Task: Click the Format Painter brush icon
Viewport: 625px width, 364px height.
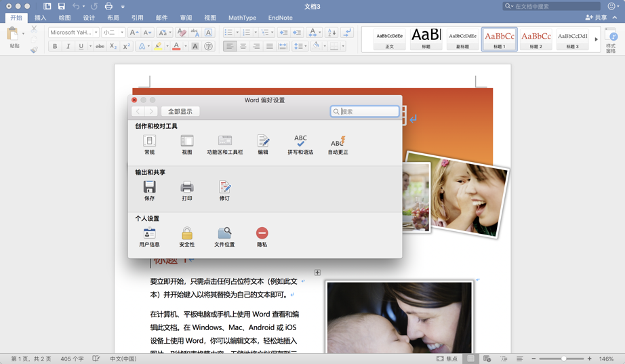Action: click(35, 49)
